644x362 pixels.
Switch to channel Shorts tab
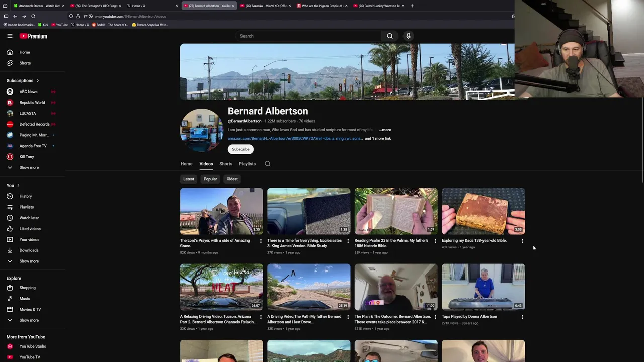[226, 164]
